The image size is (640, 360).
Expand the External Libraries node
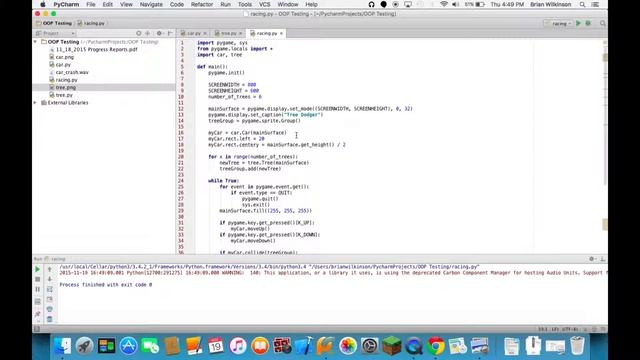(x=36, y=102)
